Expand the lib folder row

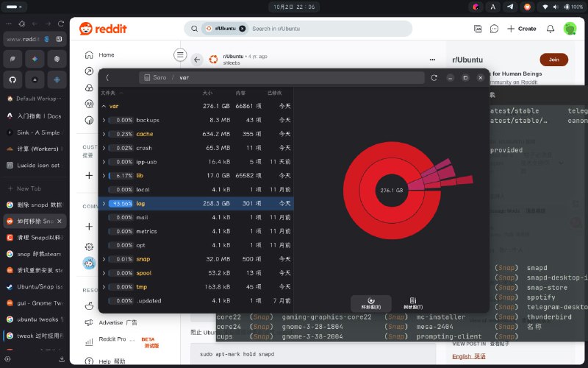pos(104,175)
